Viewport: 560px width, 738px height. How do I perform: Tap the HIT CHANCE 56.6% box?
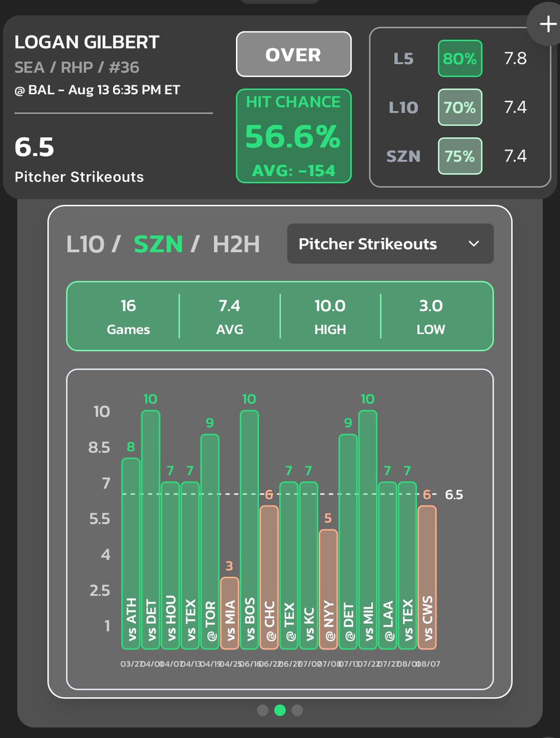[294, 136]
